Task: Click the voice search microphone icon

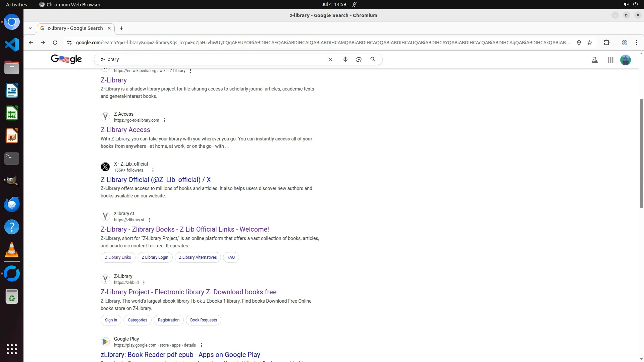Action: click(345, 59)
